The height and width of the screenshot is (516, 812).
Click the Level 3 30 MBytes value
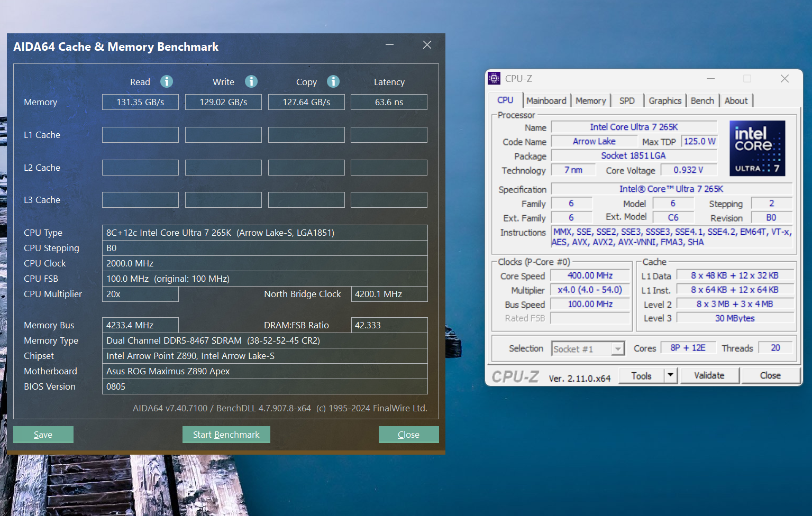click(735, 318)
